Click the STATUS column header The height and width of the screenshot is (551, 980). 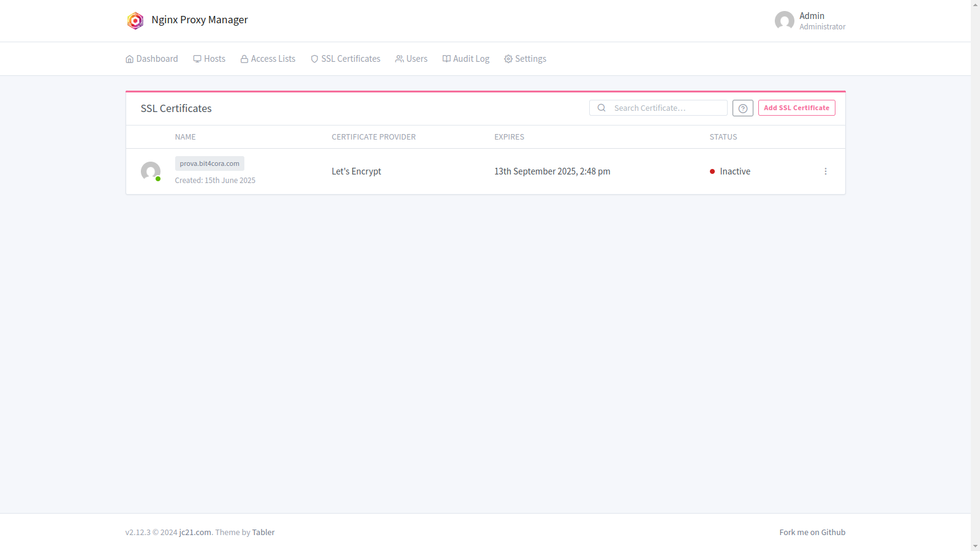click(x=723, y=137)
